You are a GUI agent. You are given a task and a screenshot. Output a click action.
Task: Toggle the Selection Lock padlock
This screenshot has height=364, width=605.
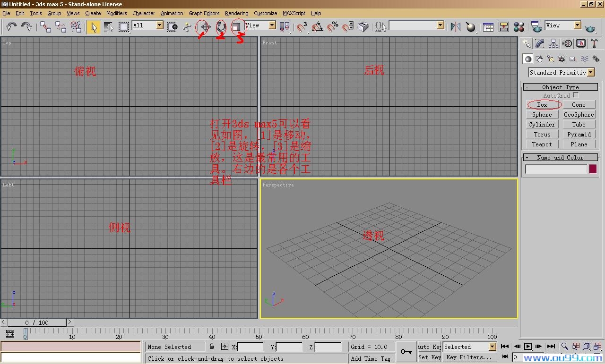tap(212, 347)
